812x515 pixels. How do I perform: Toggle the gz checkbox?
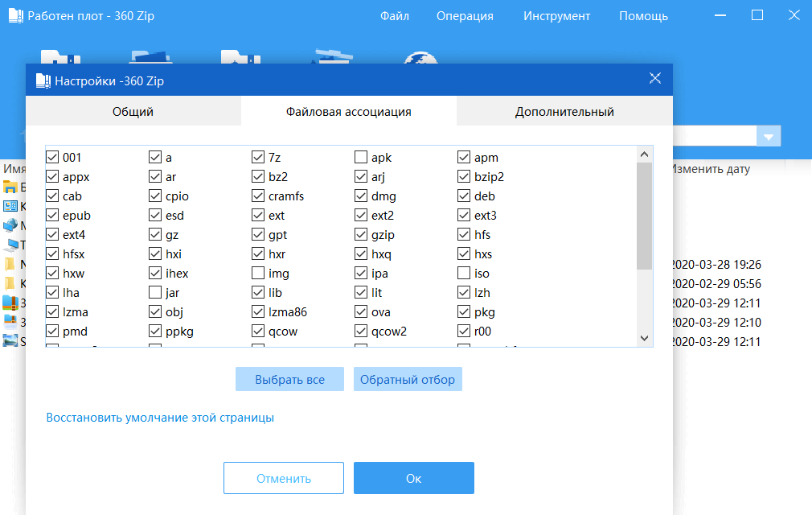pos(155,235)
